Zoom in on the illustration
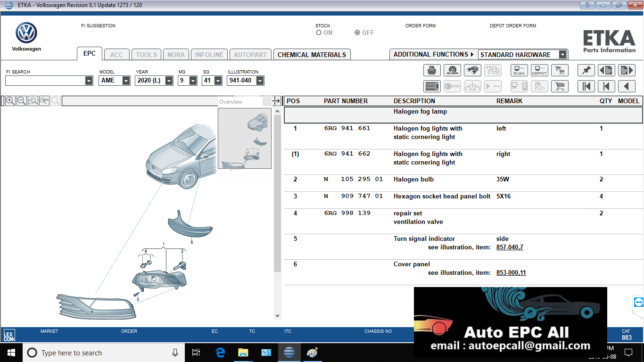The height and width of the screenshot is (362, 644). click(x=10, y=101)
